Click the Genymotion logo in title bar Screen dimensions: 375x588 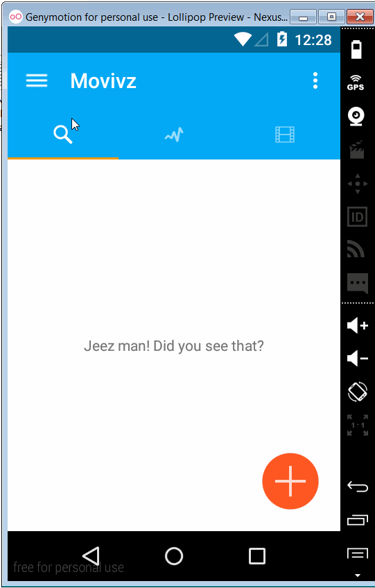pyautogui.click(x=16, y=17)
